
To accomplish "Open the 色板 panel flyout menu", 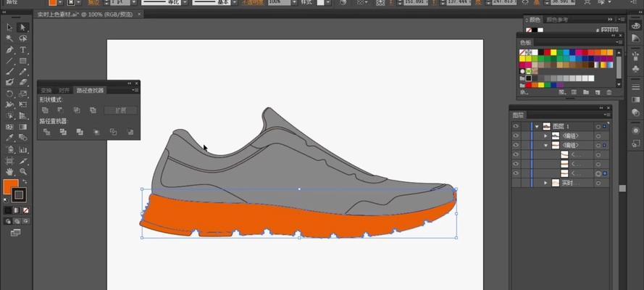I will pos(618,42).
